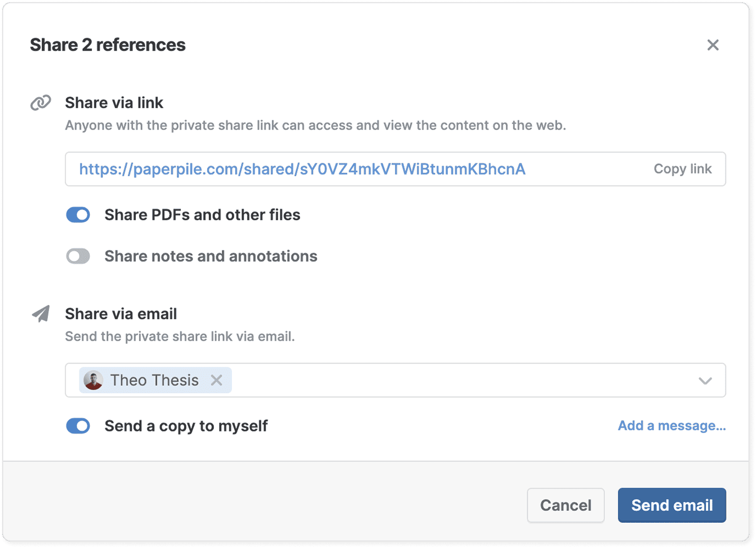This screenshot has width=756, height=548.
Task: Disable Share PDFs and other files toggle
Action: pos(78,215)
